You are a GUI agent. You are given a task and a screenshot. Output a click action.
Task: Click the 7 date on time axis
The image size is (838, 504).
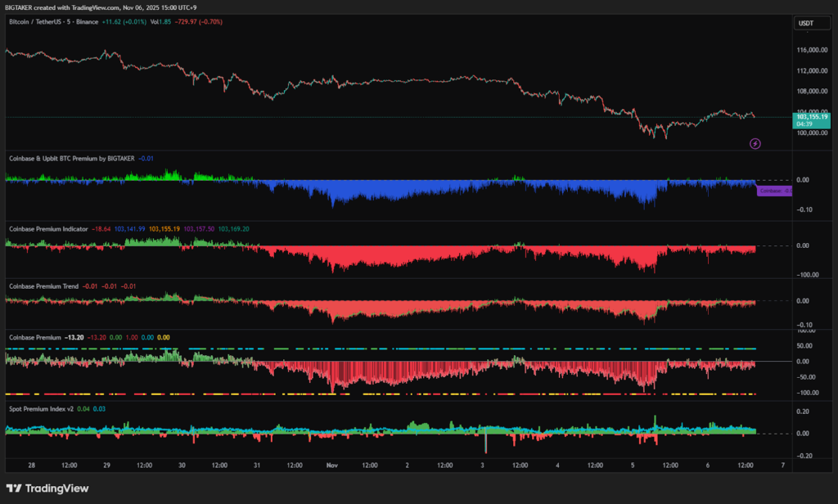783,466
